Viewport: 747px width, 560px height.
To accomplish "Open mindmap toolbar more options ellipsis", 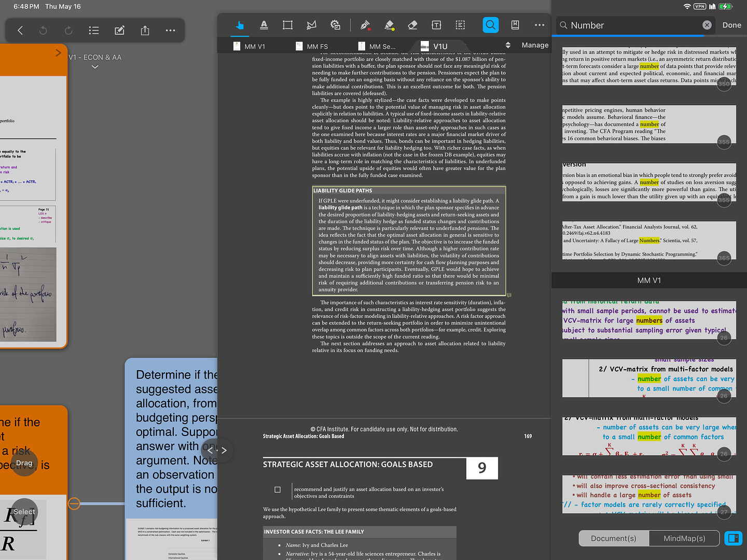I will pyautogui.click(x=170, y=31).
